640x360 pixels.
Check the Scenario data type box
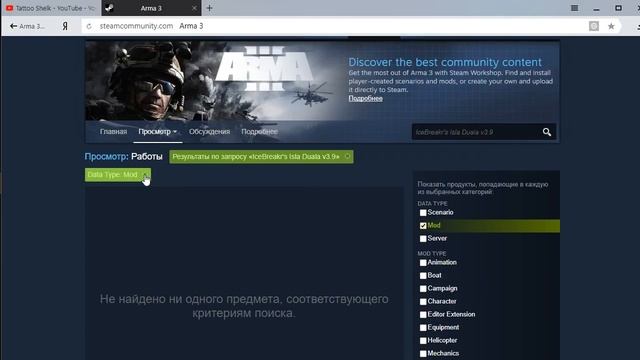click(x=423, y=213)
